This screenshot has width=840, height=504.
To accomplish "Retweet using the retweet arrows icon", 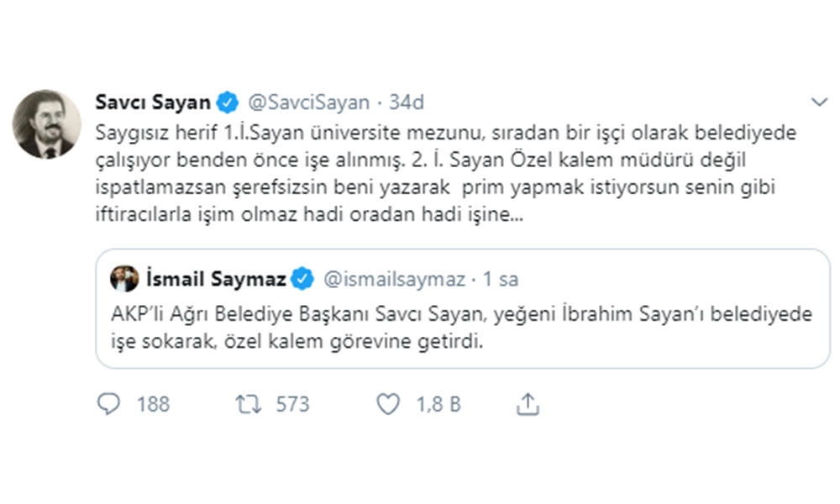I will pos(249,405).
